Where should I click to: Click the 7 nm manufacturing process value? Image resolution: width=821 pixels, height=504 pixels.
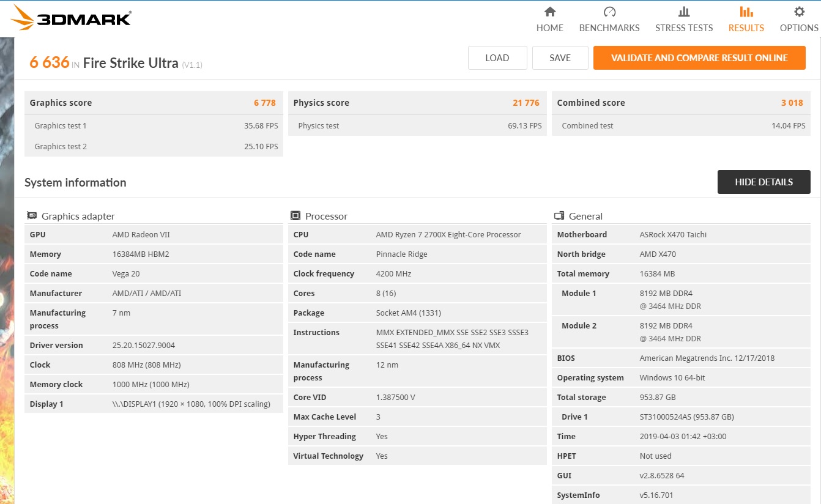(x=121, y=313)
